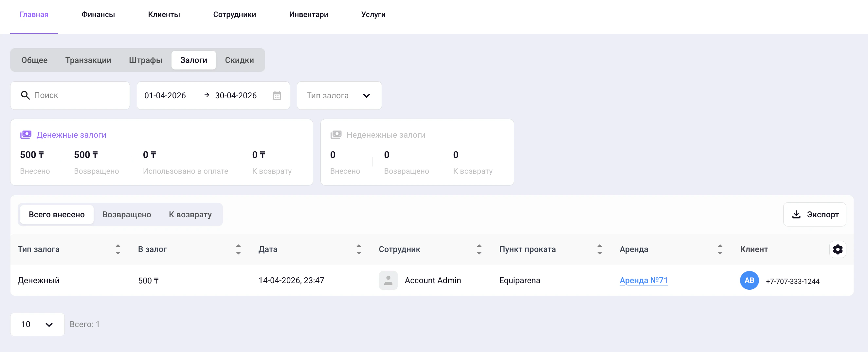Show the Возвращено list
Screen dimensions: 868x352
tap(127, 215)
